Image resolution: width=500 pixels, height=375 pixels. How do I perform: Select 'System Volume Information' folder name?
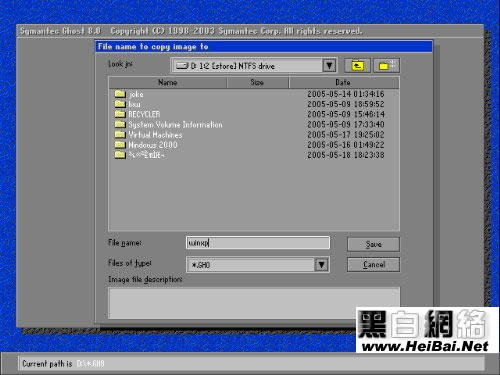point(175,125)
